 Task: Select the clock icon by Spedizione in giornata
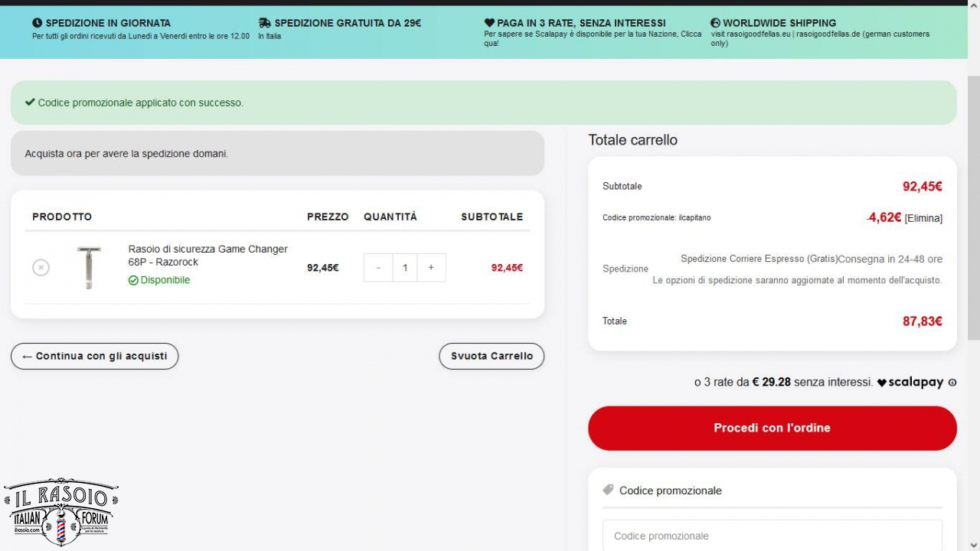(38, 23)
